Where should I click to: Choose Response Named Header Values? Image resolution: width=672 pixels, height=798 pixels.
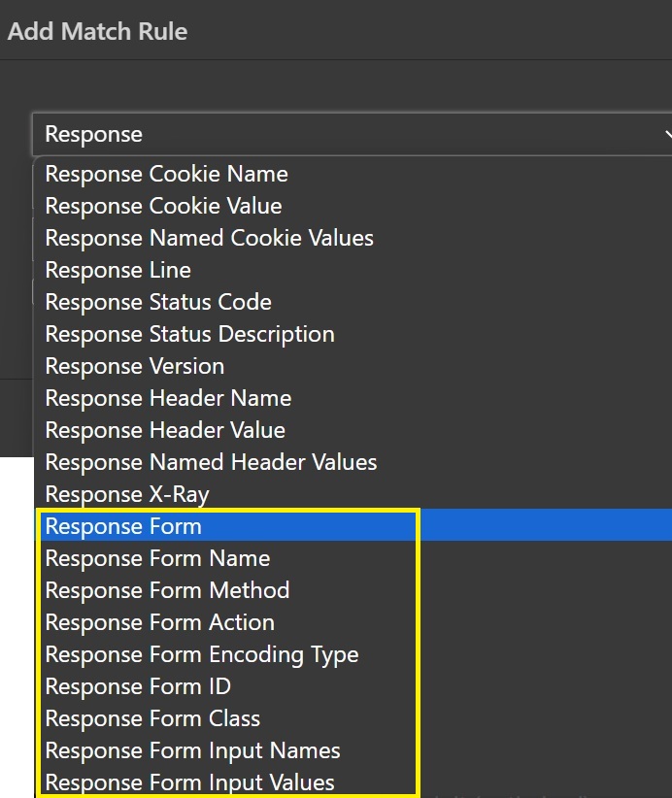pos(211,463)
